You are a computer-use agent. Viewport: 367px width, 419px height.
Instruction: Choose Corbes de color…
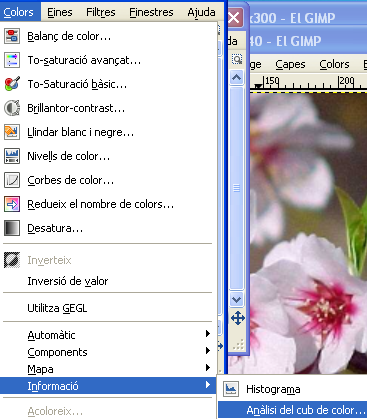pyautogui.click(x=107, y=180)
